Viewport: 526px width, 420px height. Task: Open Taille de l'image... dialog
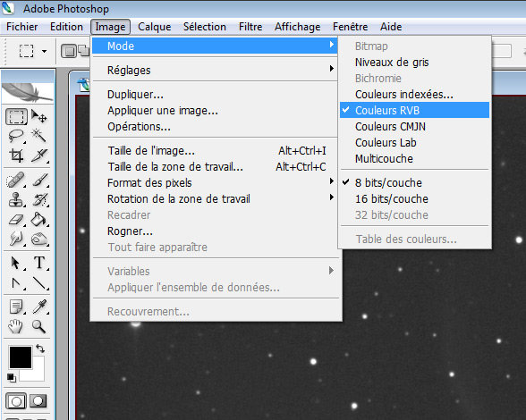[215, 150]
